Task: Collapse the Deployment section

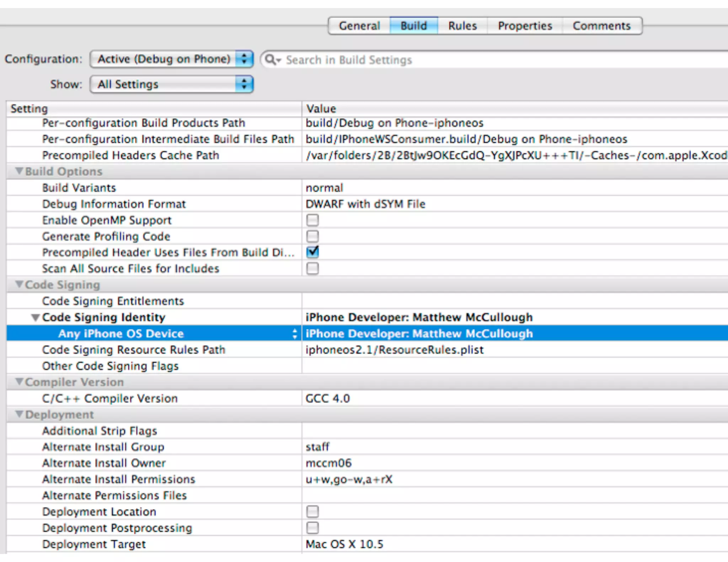Action: pyautogui.click(x=19, y=414)
